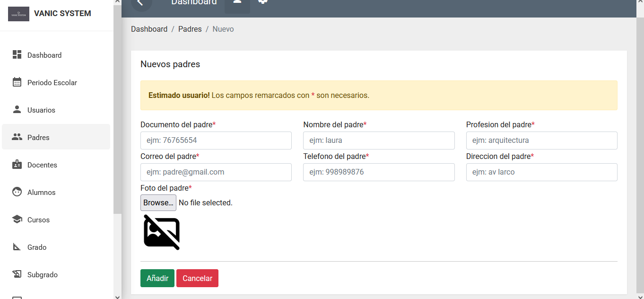Click the Subgrado icon in sidebar

click(x=17, y=274)
